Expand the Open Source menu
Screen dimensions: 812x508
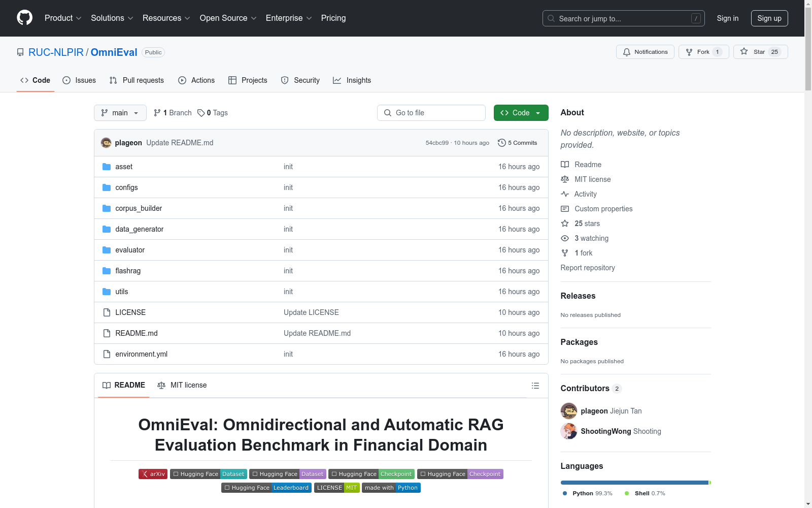point(228,18)
